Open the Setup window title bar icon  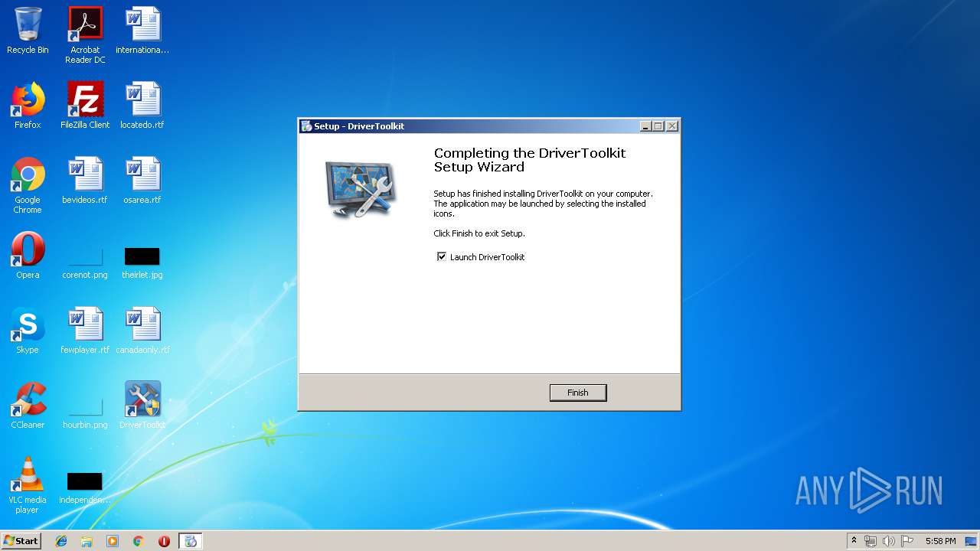click(x=307, y=126)
